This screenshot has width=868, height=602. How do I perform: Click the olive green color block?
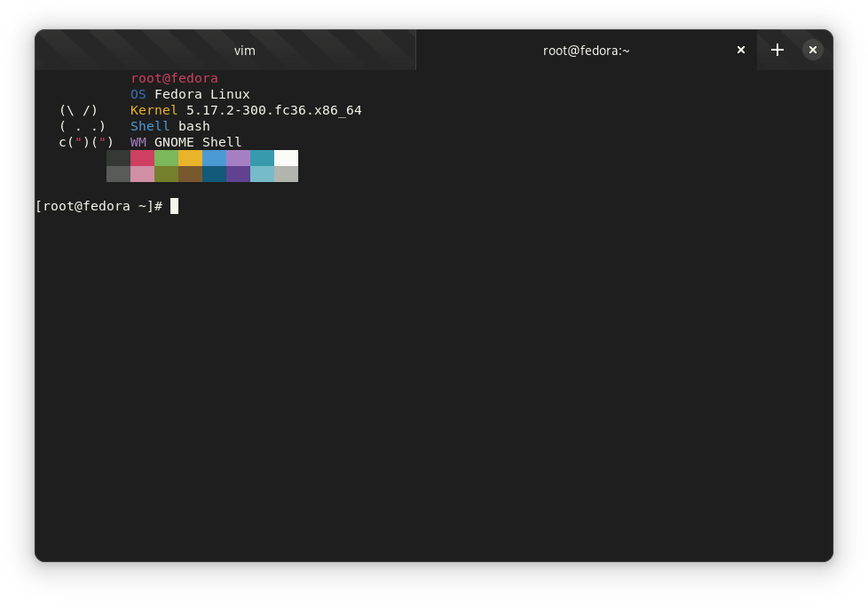(166, 174)
